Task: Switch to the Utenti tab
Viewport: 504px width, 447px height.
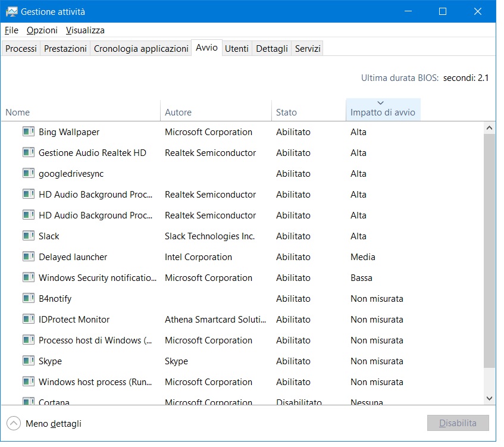Action: pos(237,49)
